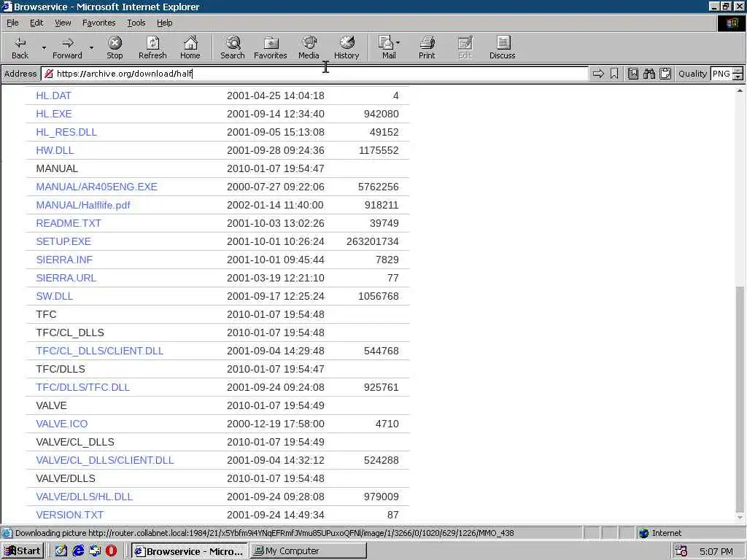Launch Opera from quick launch

(111, 551)
